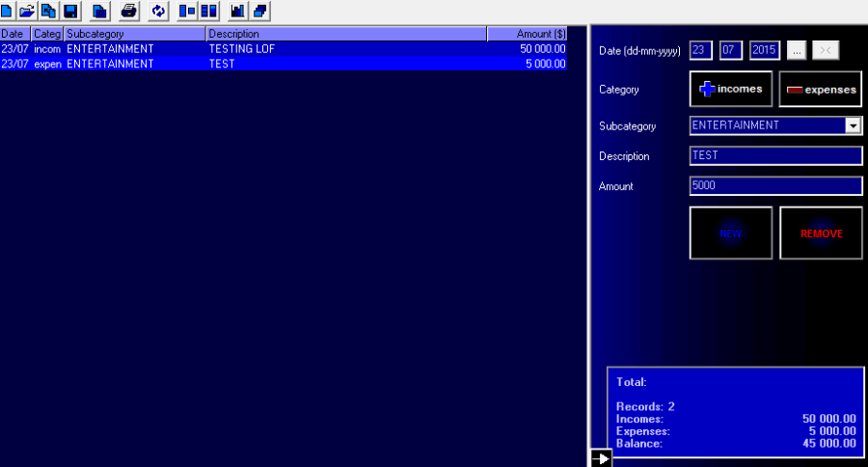Click the day field showing 23
This screenshot has width=868, height=467.
[701, 50]
